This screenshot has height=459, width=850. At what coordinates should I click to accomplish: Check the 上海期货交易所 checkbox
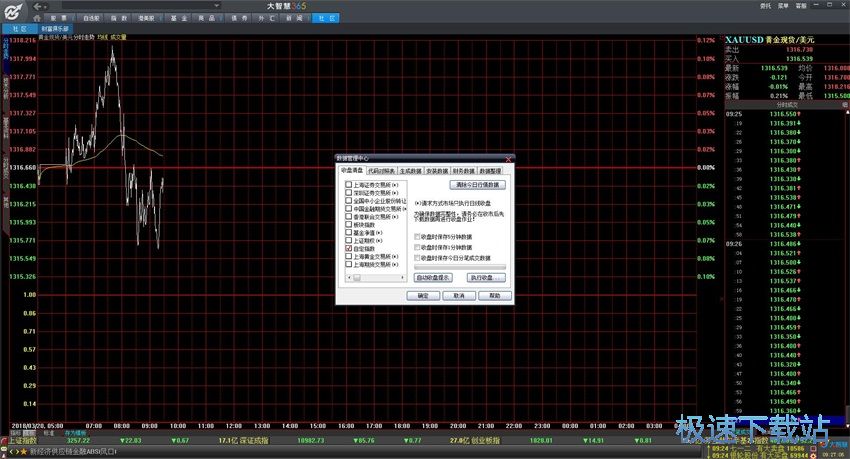tap(349, 264)
